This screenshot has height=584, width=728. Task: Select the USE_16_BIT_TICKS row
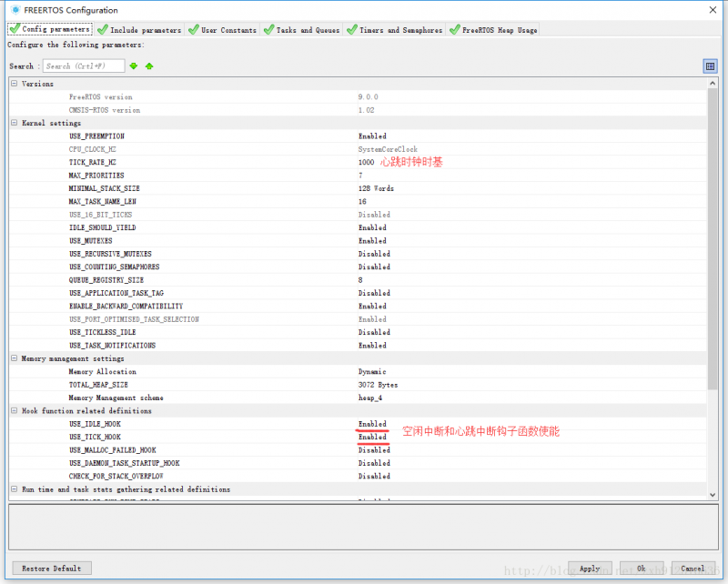click(x=358, y=215)
